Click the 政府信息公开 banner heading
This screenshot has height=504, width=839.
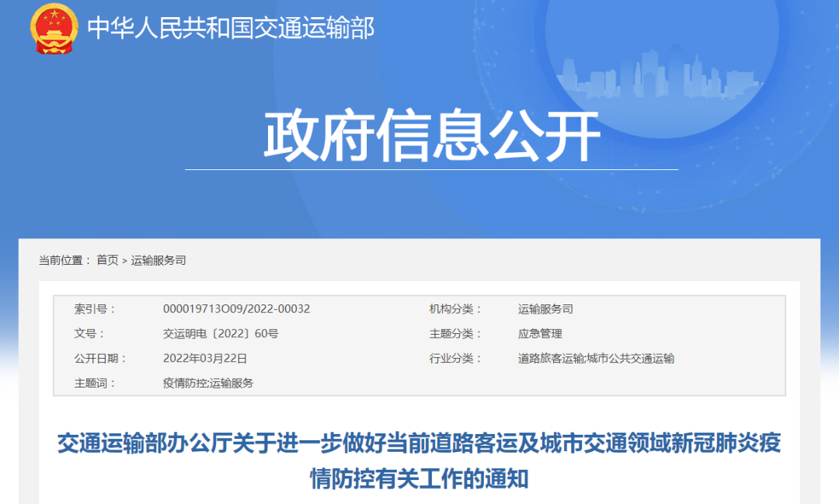432,136
